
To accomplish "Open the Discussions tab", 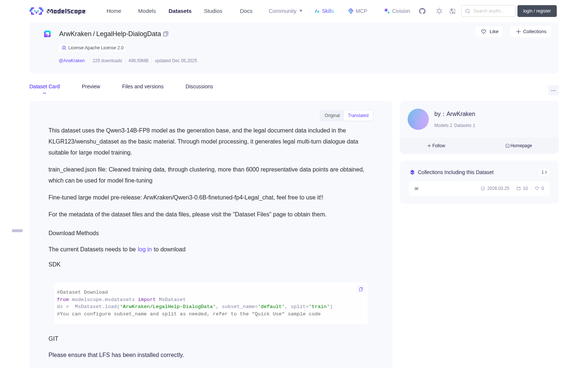I will point(199,86).
